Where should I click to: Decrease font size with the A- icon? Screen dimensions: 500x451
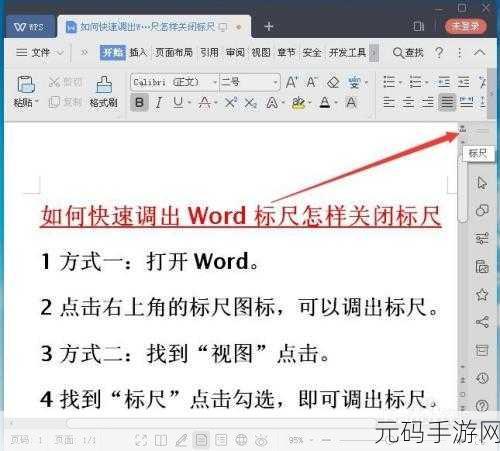(x=311, y=82)
